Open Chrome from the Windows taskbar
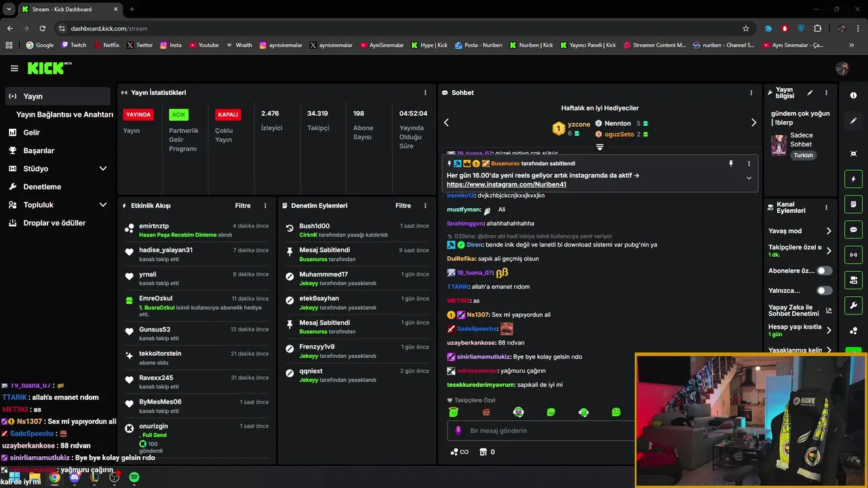This screenshot has height=488, width=868. click(54, 477)
